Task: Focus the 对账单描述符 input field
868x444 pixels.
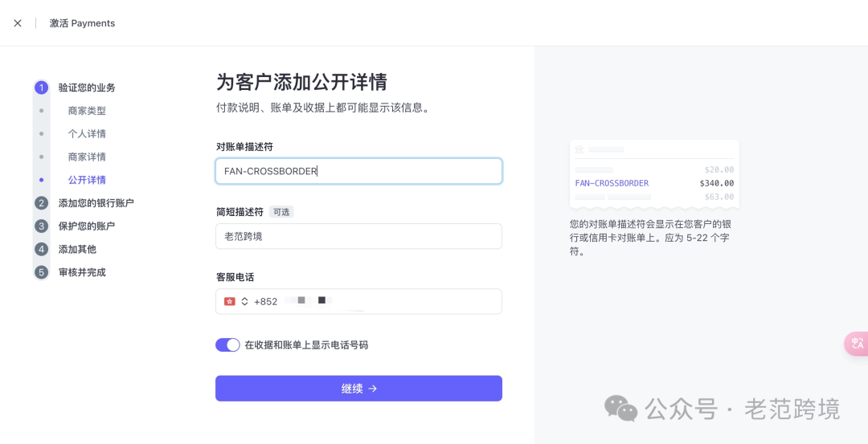Action: [358, 171]
